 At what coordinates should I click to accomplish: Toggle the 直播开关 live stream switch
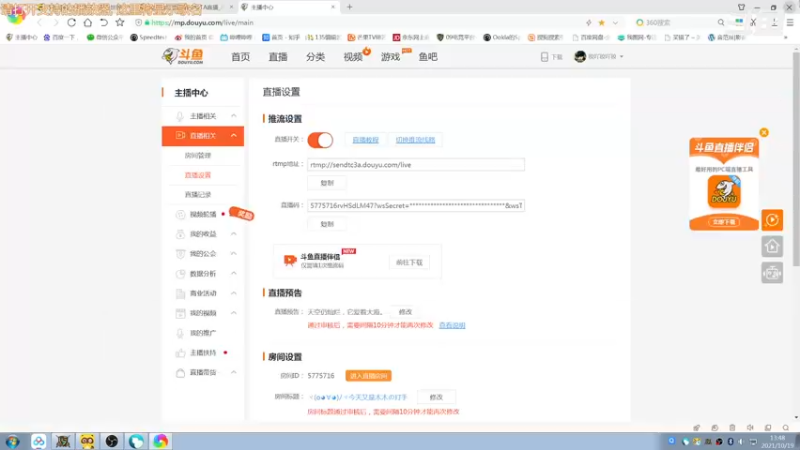pos(320,140)
